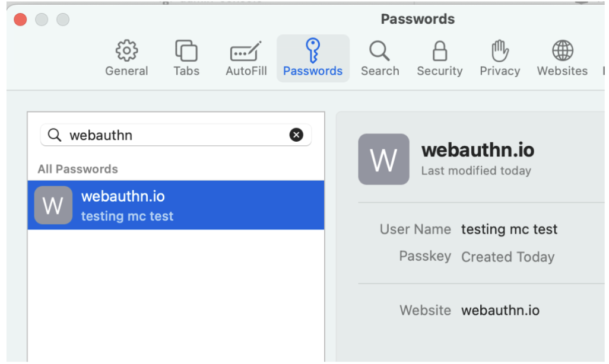This screenshot has height=364, width=609.
Task: Open the General preferences pane
Action: [x=126, y=58]
